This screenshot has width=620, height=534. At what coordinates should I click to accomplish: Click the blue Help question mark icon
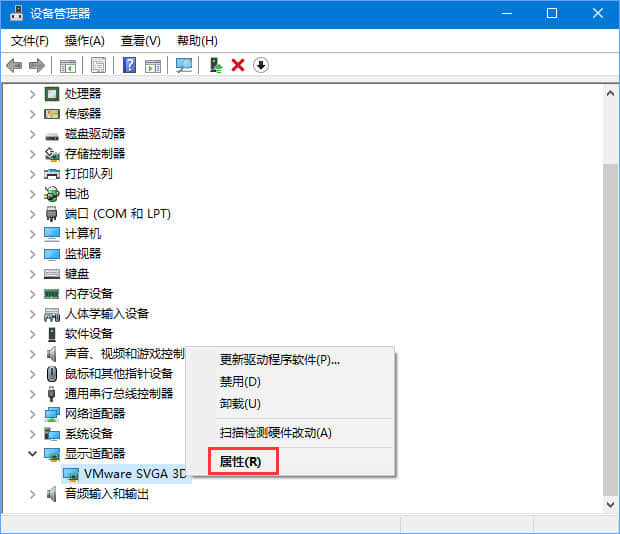129,65
